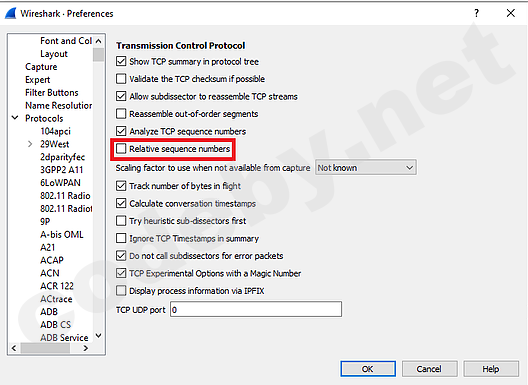Click the vertical scrollbar thumb in tree
The image size is (528, 385).
coord(98,55)
